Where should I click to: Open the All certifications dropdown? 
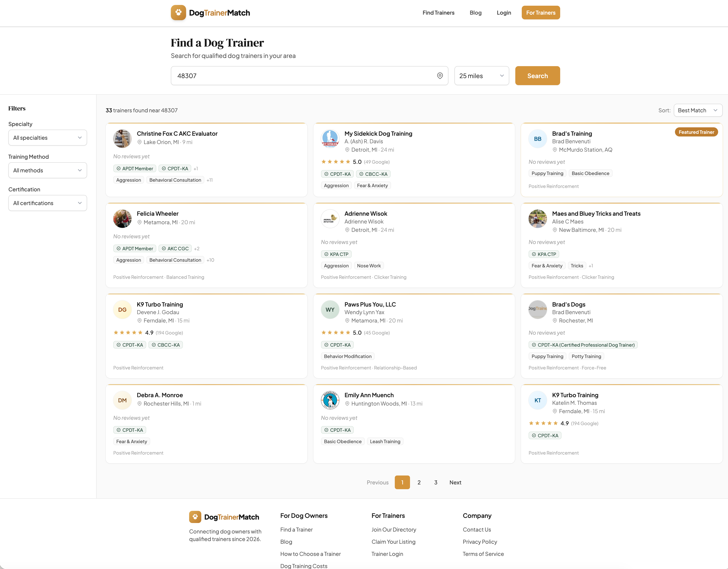47,203
